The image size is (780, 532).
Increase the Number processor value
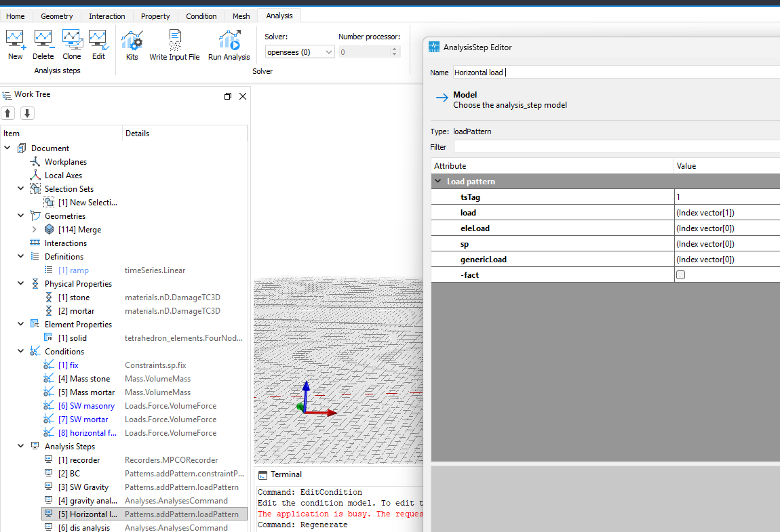(x=395, y=49)
